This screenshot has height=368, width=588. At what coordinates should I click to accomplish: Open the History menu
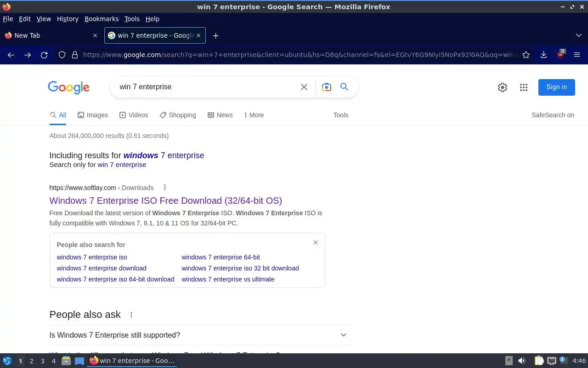68,19
